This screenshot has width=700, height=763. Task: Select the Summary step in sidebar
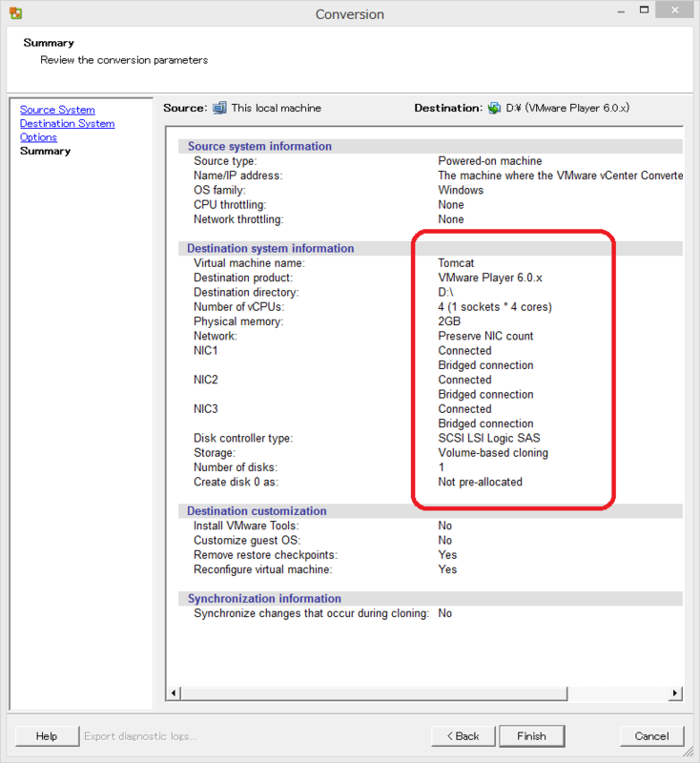tap(45, 151)
